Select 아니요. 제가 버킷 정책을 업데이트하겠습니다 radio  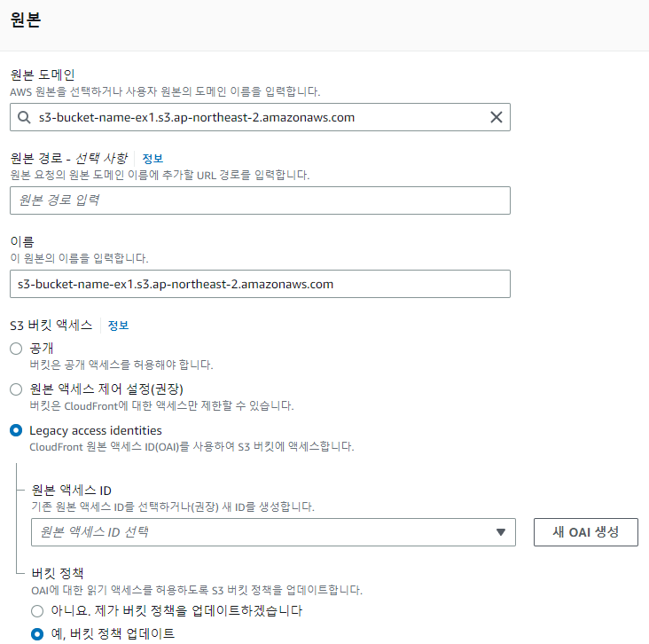click(37, 611)
